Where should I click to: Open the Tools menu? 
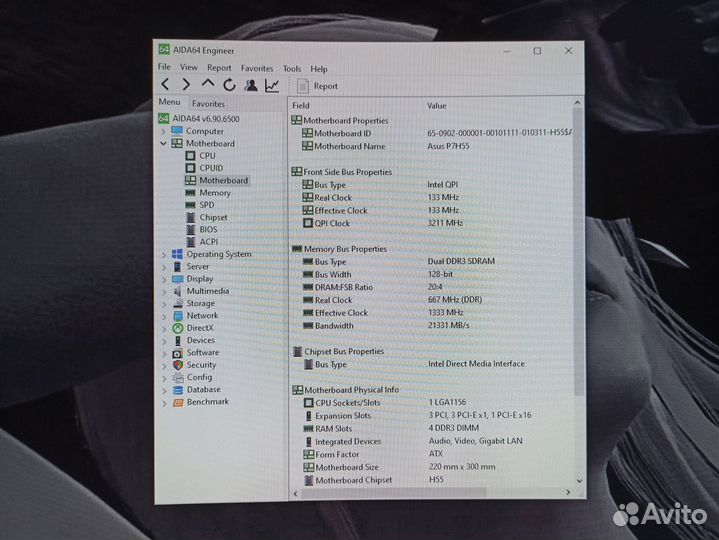point(292,69)
